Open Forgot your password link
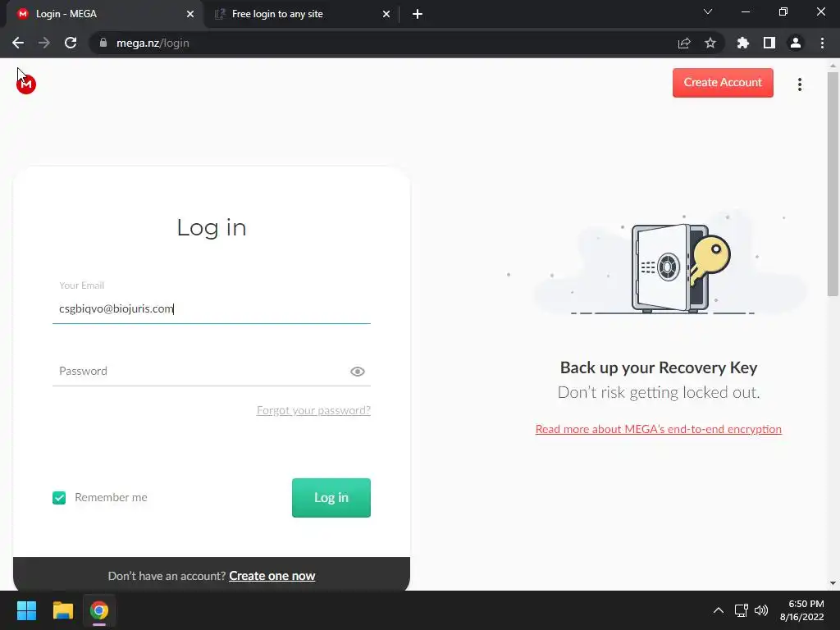This screenshot has width=840, height=630. (x=313, y=410)
